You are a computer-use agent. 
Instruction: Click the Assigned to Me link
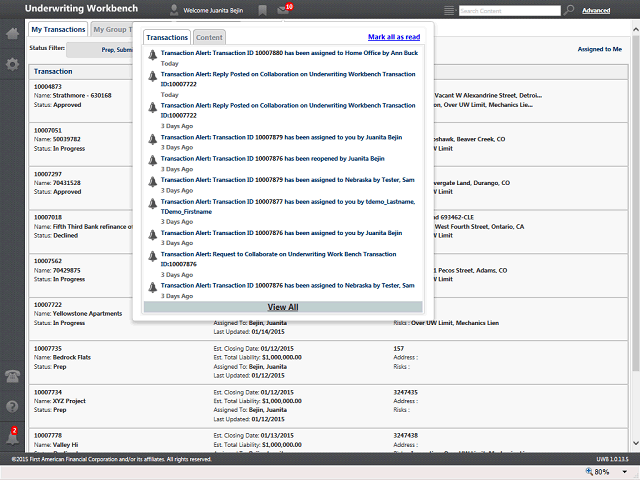tap(600, 49)
